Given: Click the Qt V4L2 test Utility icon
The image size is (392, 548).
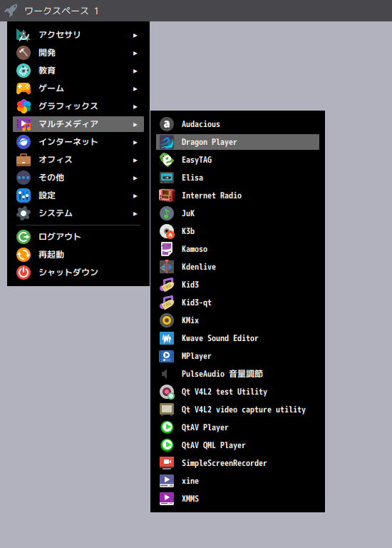Looking at the screenshot, I should [167, 392].
